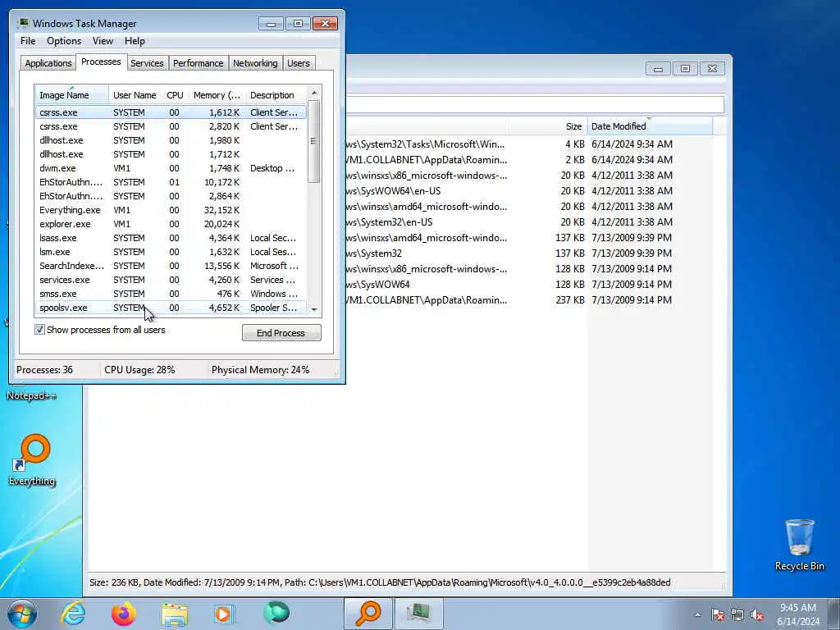The height and width of the screenshot is (630, 840).
Task: Select the services.exe process row
Action: (171, 280)
